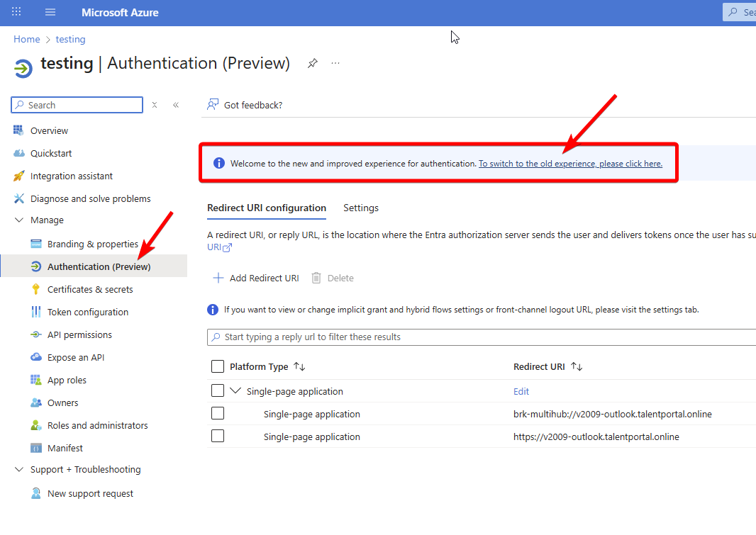Click the Token configuration bars icon
Image resolution: width=756 pixels, height=535 pixels.
pyautogui.click(x=36, y=312)
